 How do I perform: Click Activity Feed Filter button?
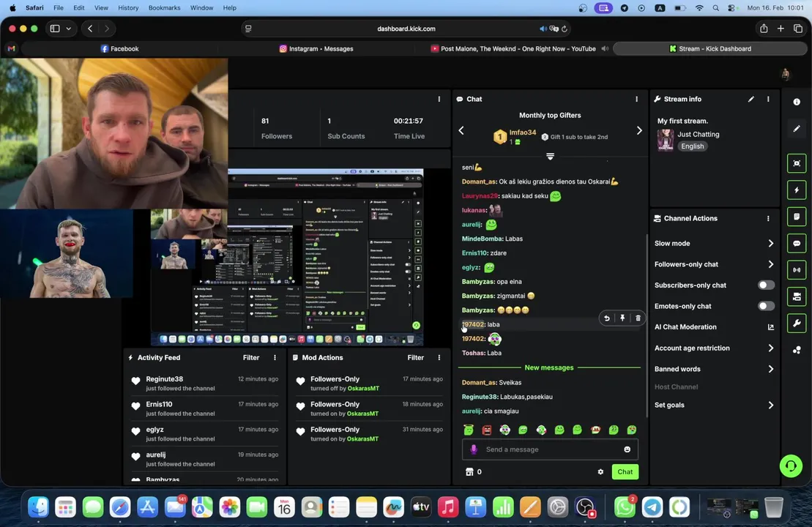[250, 357]
